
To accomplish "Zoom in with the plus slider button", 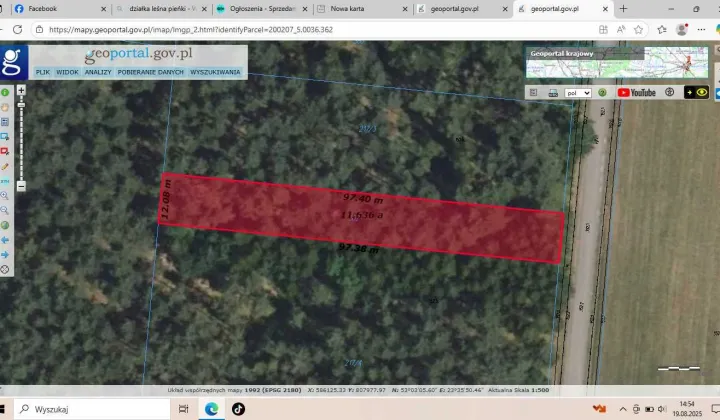I will (x=21, y=90).
